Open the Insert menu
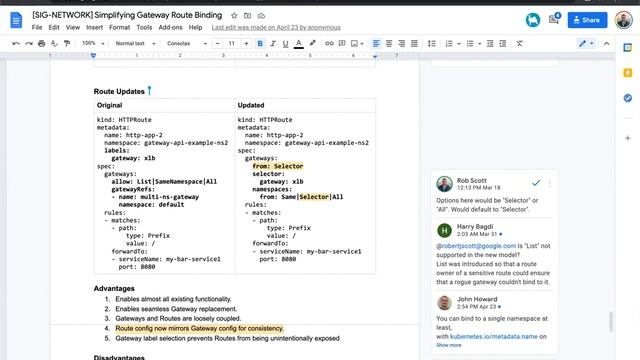The width and height of the screenshot is (640, 360). pyautogui.click(x=94, y=27)
